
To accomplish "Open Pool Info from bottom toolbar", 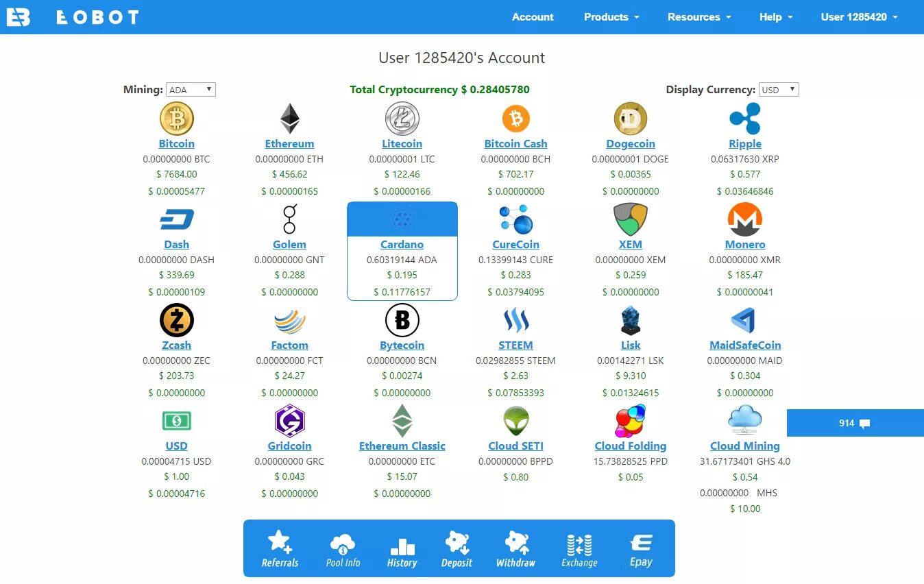I will [x=343, y=549].
